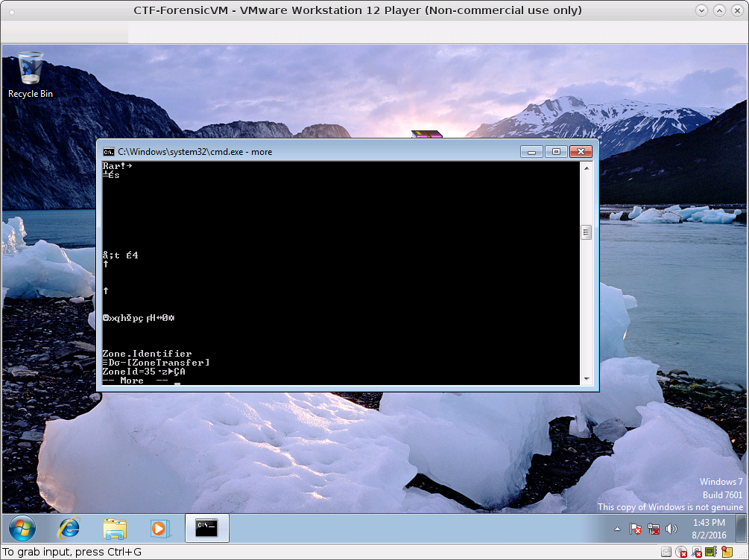Open the Action Center flag icon
The height and width of the screenshot is (560, 749).
pyautogui.click(x=635, y=529)
